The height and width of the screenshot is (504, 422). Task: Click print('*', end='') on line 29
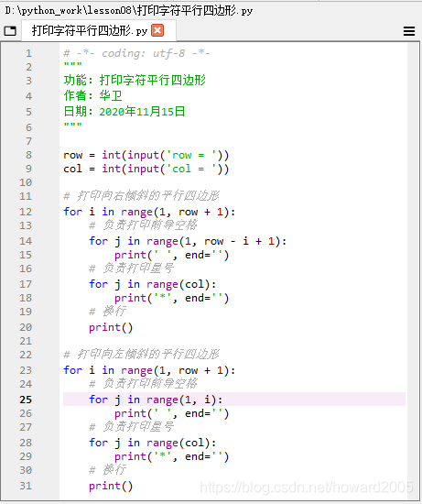[172, 456]
